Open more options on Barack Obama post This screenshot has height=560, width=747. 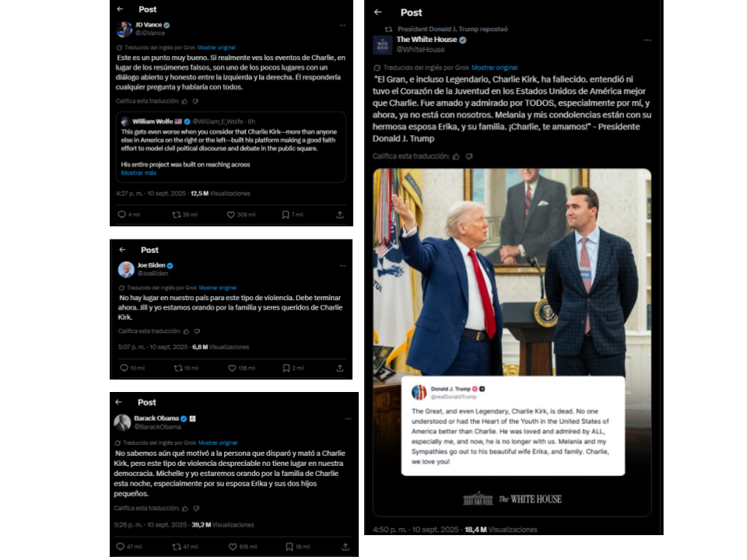coord(349,419)
